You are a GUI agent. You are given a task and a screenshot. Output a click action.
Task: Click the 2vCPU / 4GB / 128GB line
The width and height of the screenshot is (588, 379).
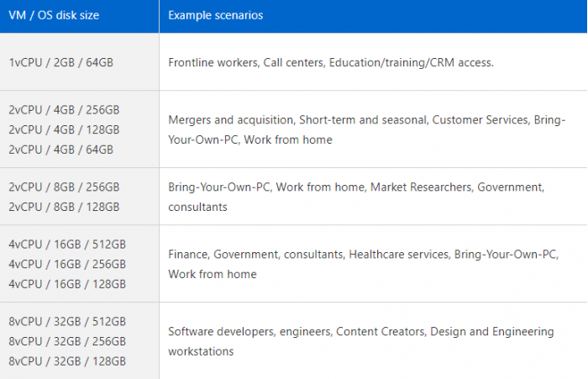pos(64,129)
